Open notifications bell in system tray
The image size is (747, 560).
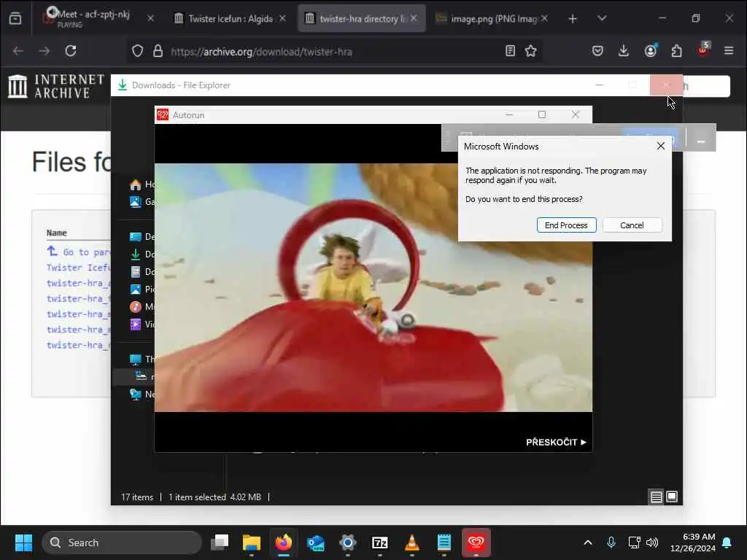(727, 542)
